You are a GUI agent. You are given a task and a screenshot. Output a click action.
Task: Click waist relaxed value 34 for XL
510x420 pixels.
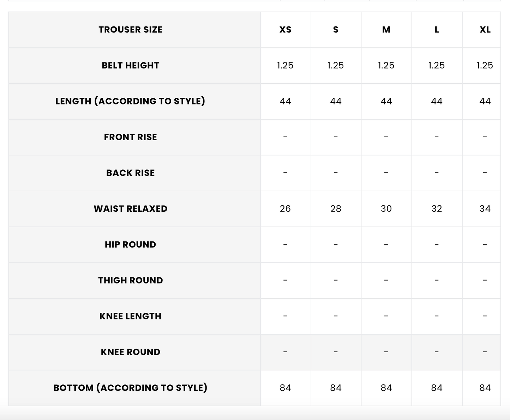coord(485,209)
